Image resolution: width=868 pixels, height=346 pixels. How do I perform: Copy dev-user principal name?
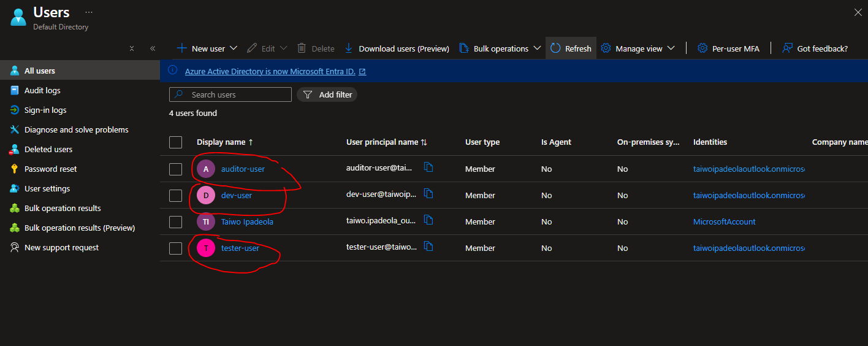[x=428, y=193]
